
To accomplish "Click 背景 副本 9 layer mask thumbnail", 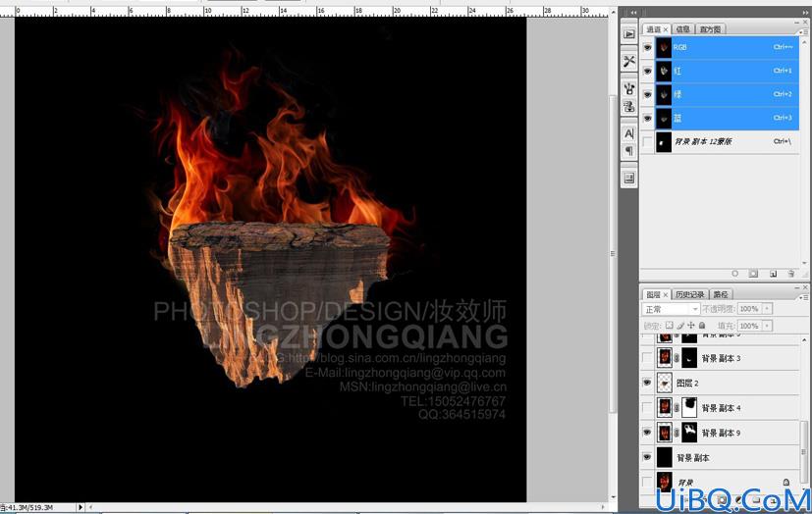I will [689, 433].
